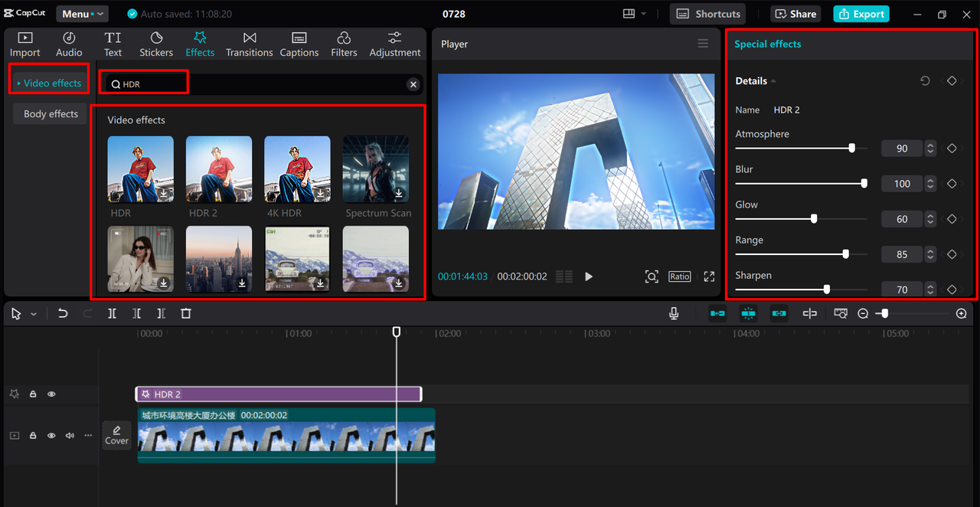
Task: Undo the last action
Action: coord(63,313)
